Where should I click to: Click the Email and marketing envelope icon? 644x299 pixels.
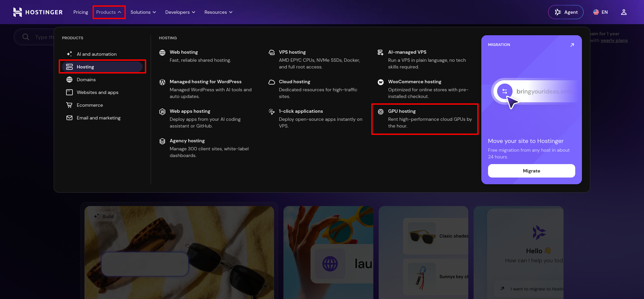point(69,118)
